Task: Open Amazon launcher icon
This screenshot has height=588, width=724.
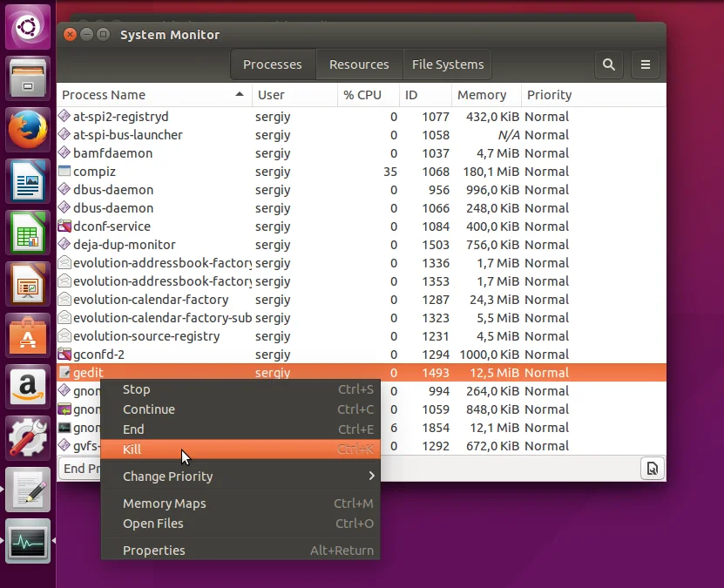Action: click(x=28, y=386)
